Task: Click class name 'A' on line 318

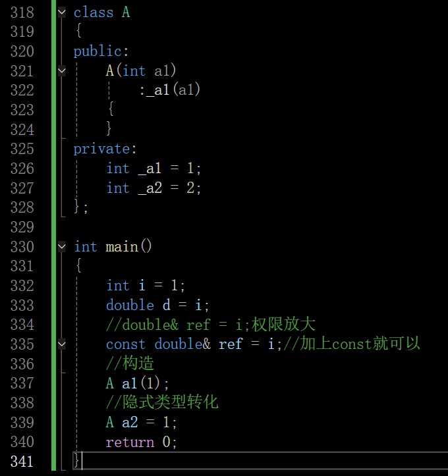Action: click(126, 13)
